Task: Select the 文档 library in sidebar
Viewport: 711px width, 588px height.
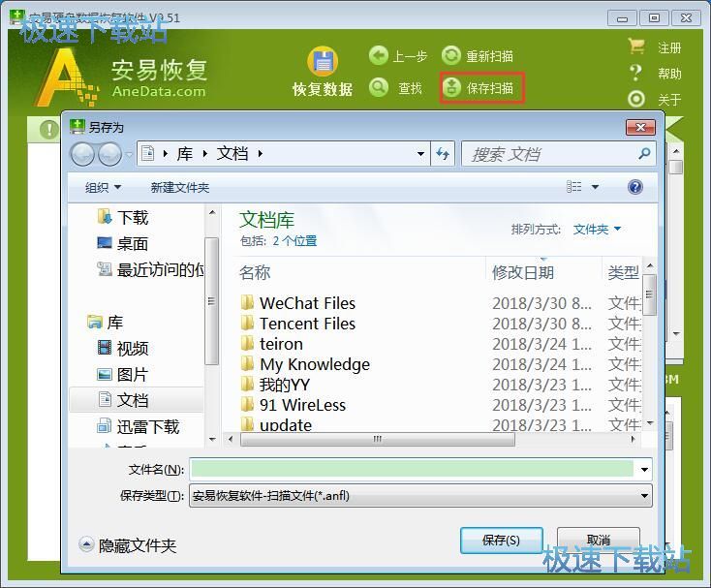Action: [136, 400]
